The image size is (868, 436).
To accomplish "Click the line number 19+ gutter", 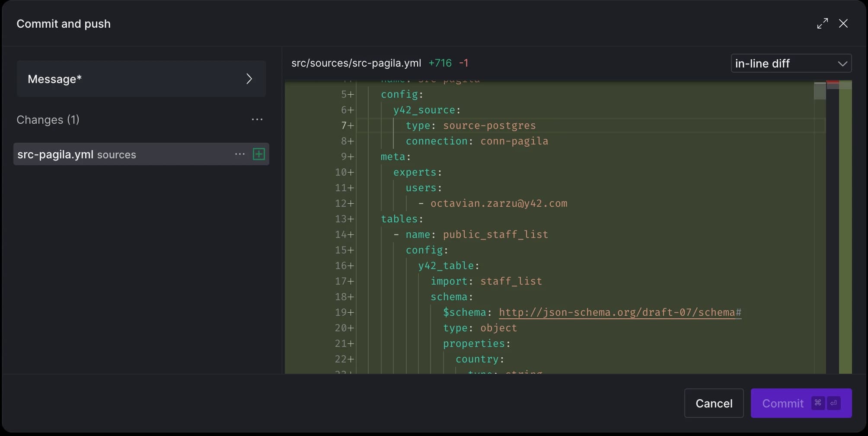I will click(345, 312).
